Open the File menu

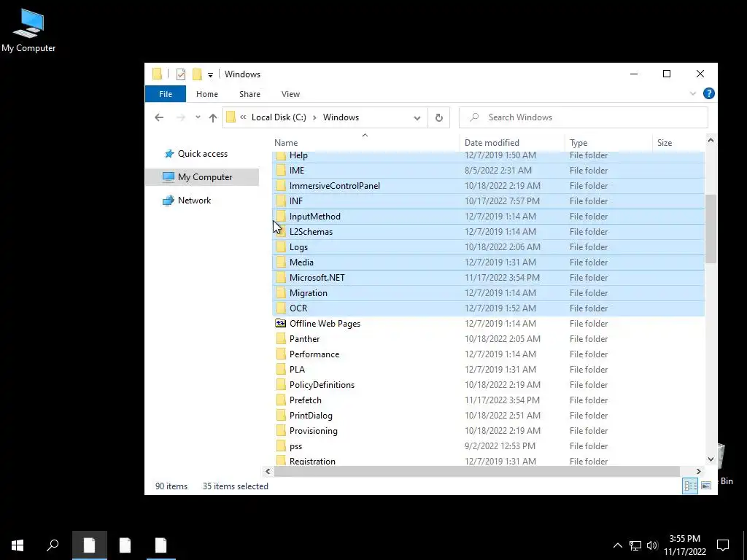[166, 94]
